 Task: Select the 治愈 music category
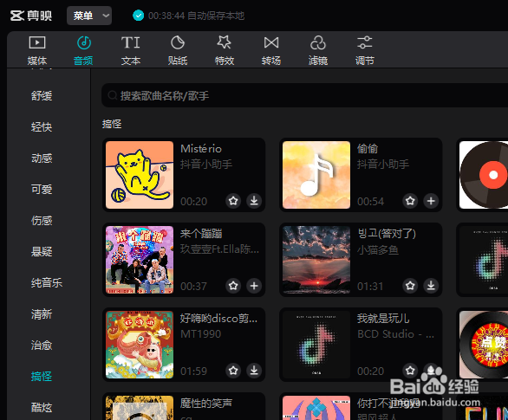(x=42, y=346)
